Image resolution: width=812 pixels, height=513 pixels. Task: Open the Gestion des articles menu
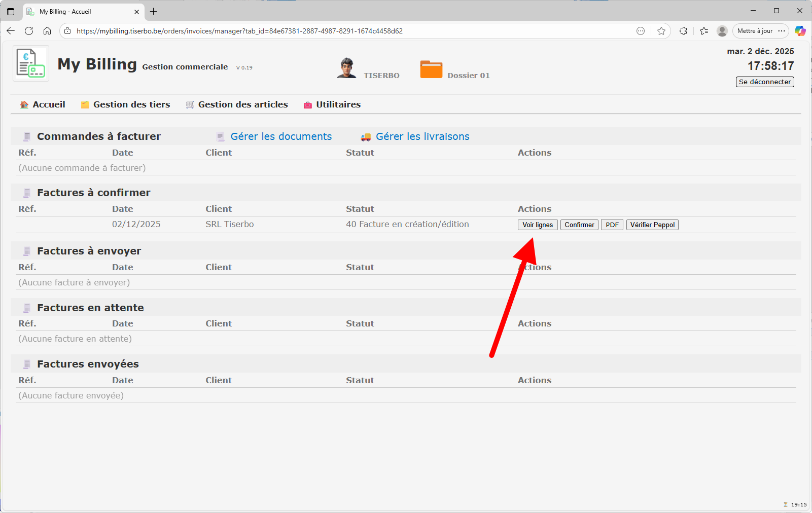(242, 104)
